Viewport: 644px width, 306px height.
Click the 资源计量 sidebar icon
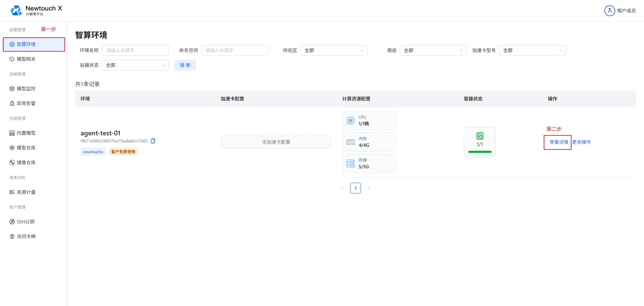pyautogui.click(x=12, y=192)
